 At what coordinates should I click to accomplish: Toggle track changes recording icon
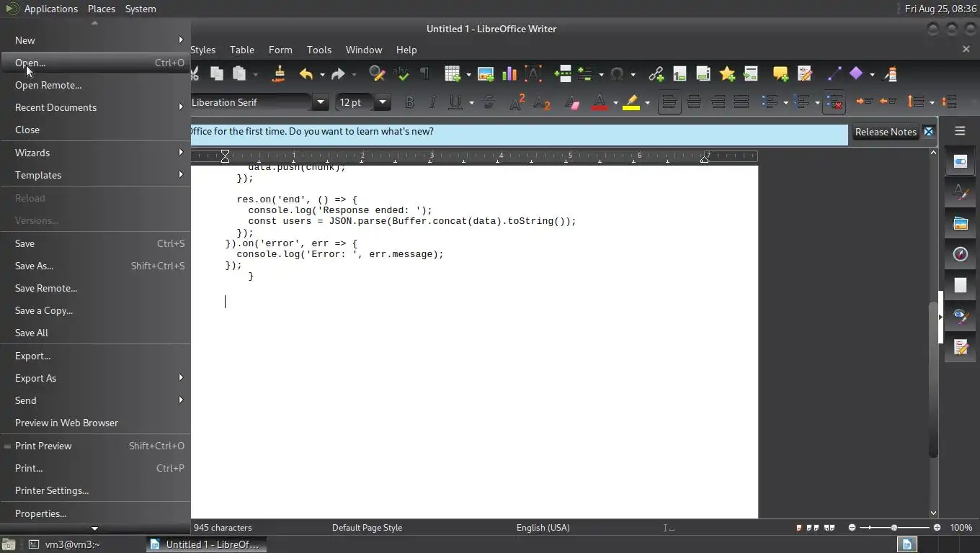(x=805, y=73)
